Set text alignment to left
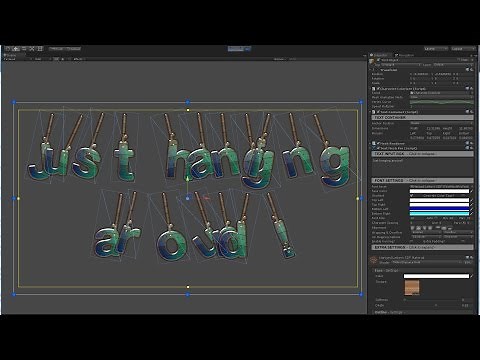 (412, 228)
